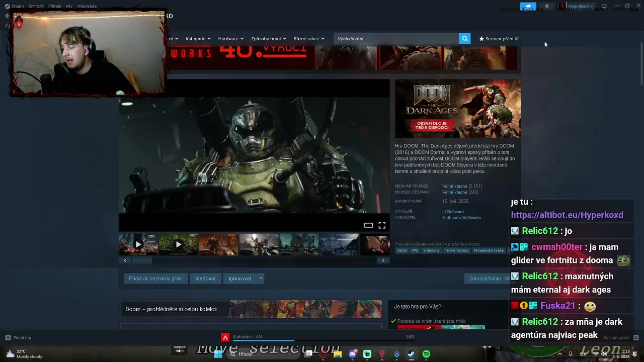Select the sixth screenshot thumbnail
Viewport: 644px width, 362px height.
point(339,244)
